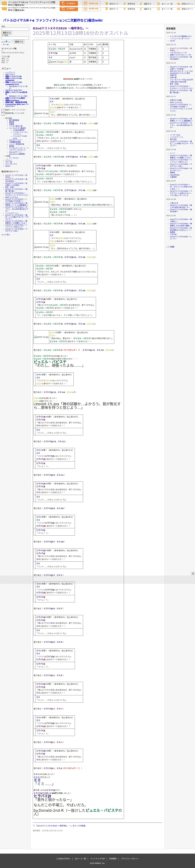This screenshot has height=868, width=195.
Task: Expand the 関連データベース-バトロイ section
Action: pos(3,110)
